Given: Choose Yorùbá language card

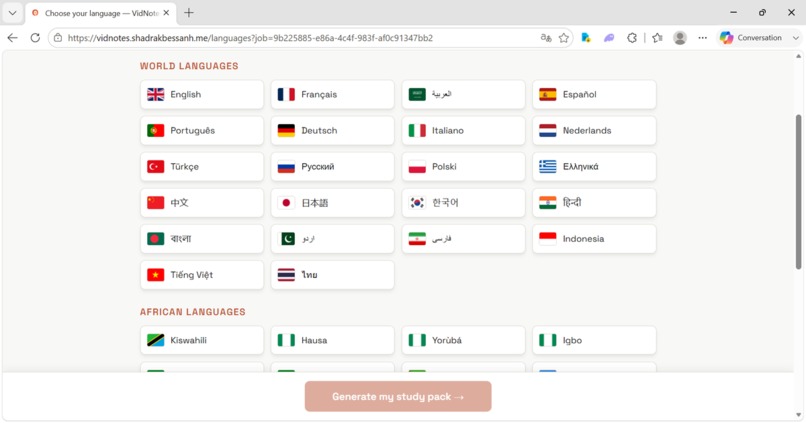Looking at the screenshot, I should tap(463, 340).
